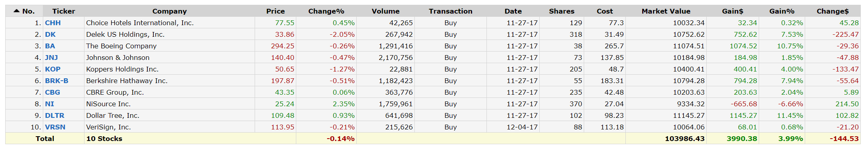Open the BA ticker link
Screen dimensions: 868x147
[x=50, y=46]
